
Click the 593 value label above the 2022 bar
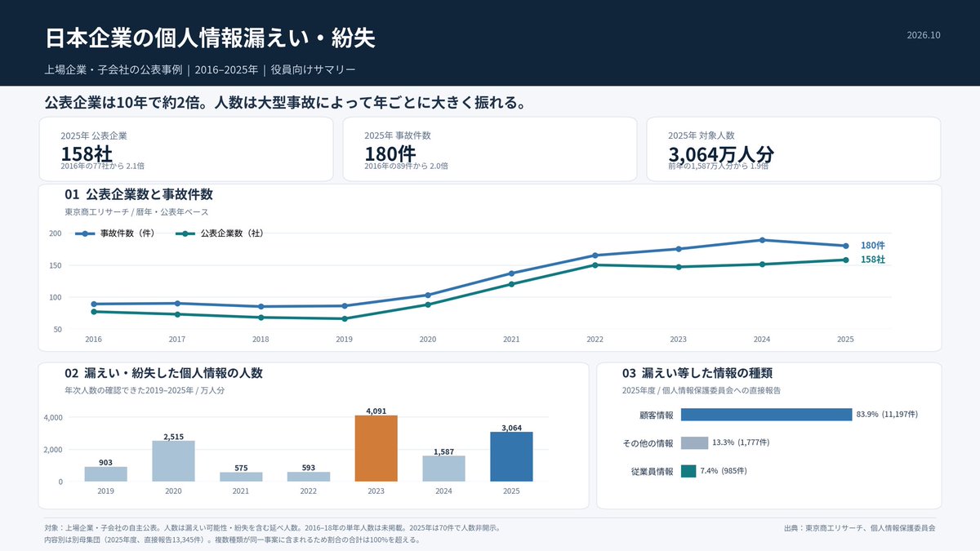tap(309, 468)
